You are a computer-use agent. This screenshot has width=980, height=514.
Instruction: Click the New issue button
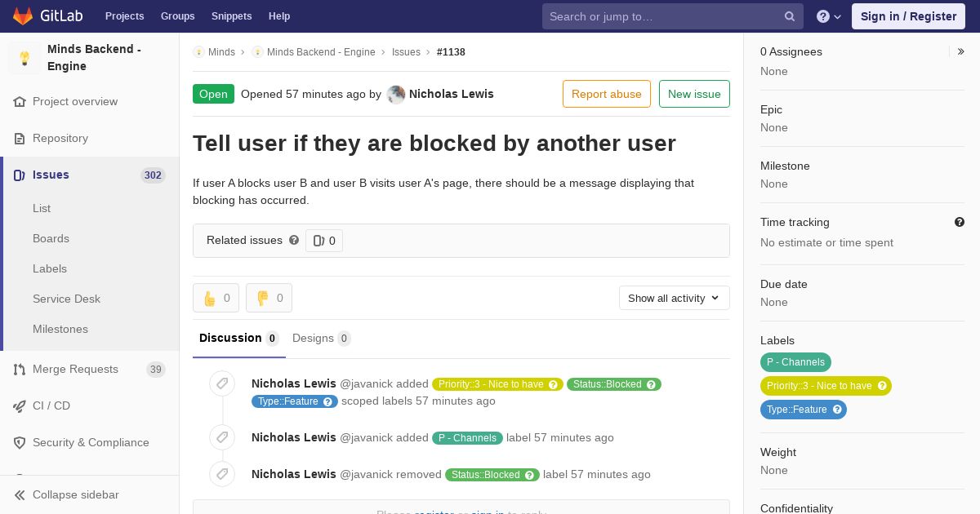(x=694, y=94)
